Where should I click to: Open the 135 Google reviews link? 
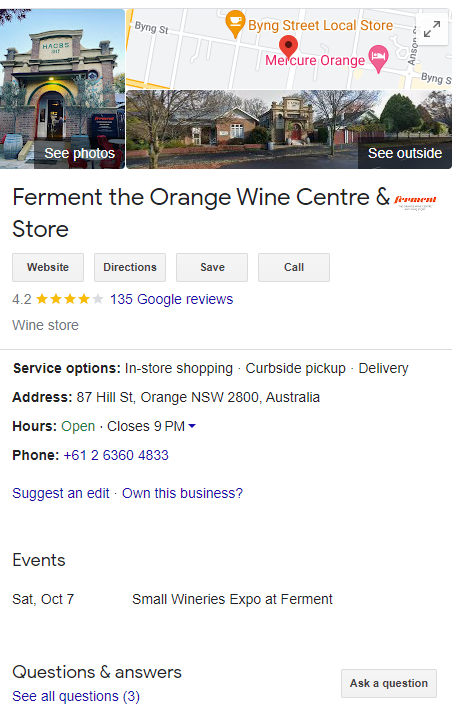(x=171, y=299)
